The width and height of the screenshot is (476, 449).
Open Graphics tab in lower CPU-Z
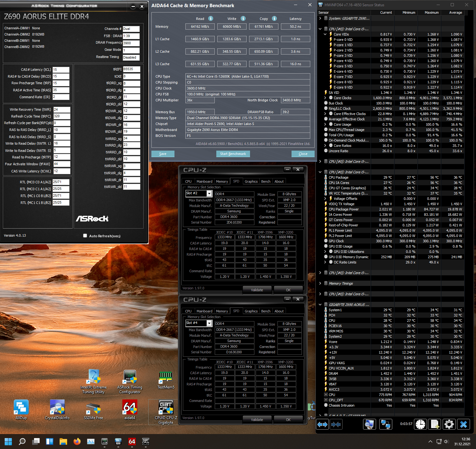251,311
